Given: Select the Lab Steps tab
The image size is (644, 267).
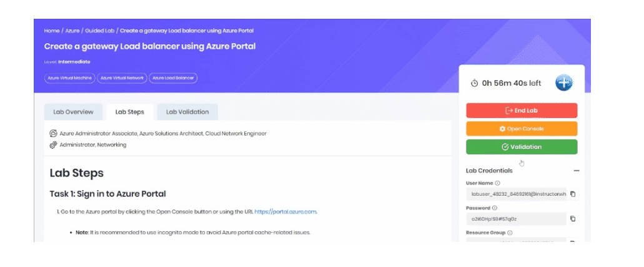Looking at the screenshot, I should click(x=130, y=112).
